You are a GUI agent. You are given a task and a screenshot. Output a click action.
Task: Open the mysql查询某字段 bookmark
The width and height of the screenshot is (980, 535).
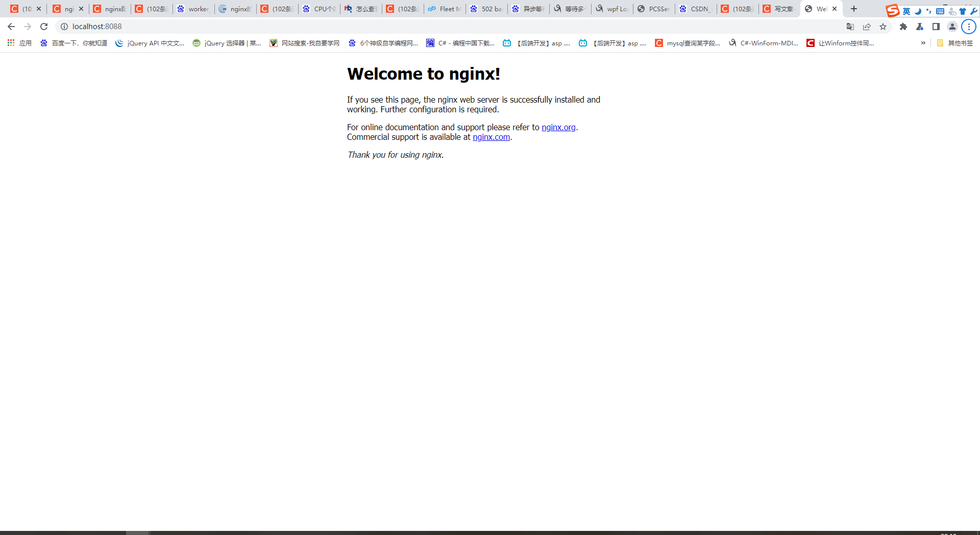688,43
